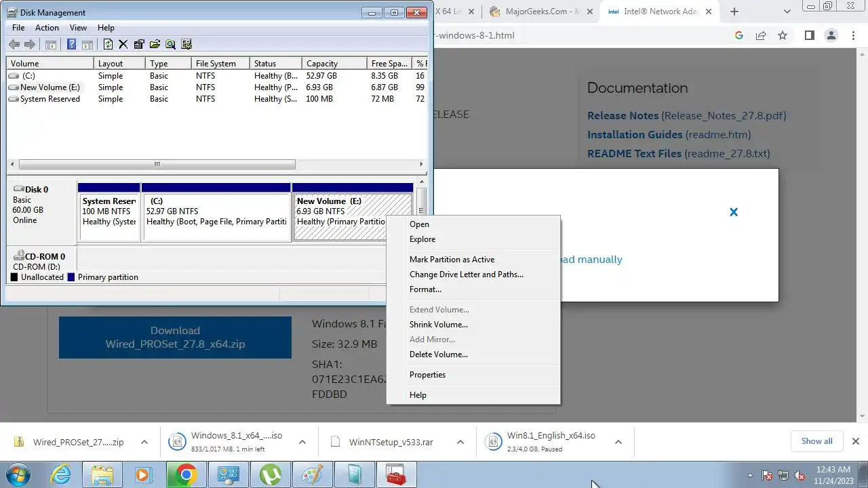Click the Open folder toolbar icon

(155, 45)
